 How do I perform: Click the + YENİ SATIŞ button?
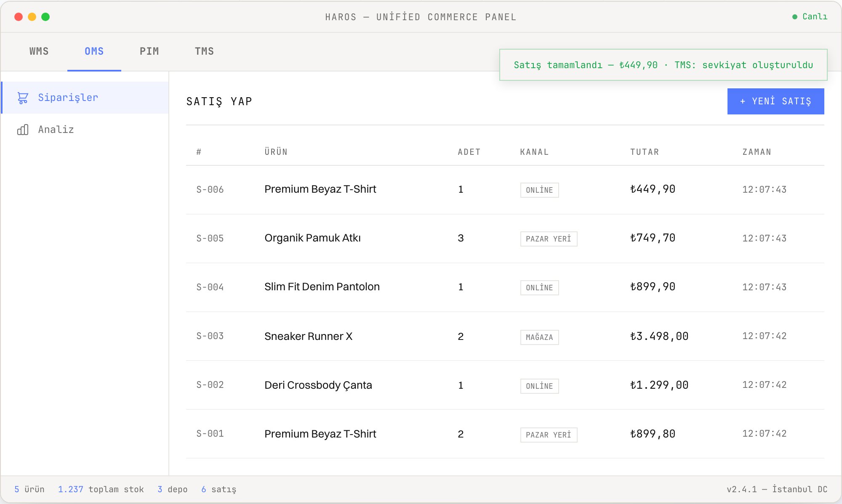click(x=775, y=101)
